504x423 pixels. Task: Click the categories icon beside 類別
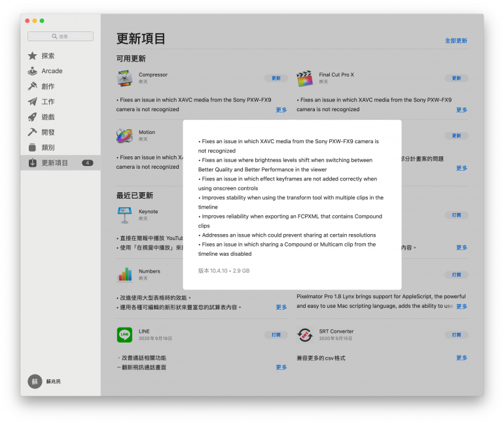(x=32, y=147)
